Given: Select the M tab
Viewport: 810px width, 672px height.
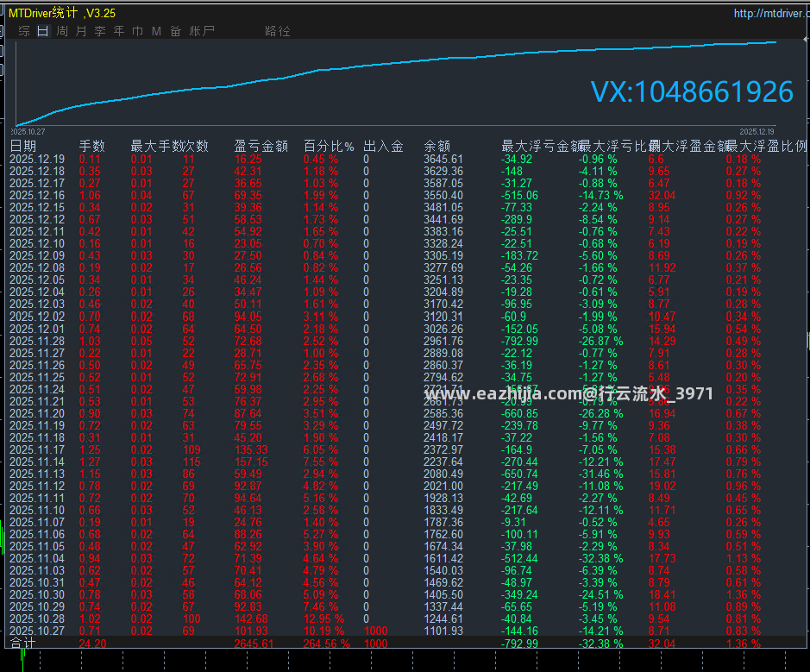Looking at the screenshot, I should coord(156,31).
